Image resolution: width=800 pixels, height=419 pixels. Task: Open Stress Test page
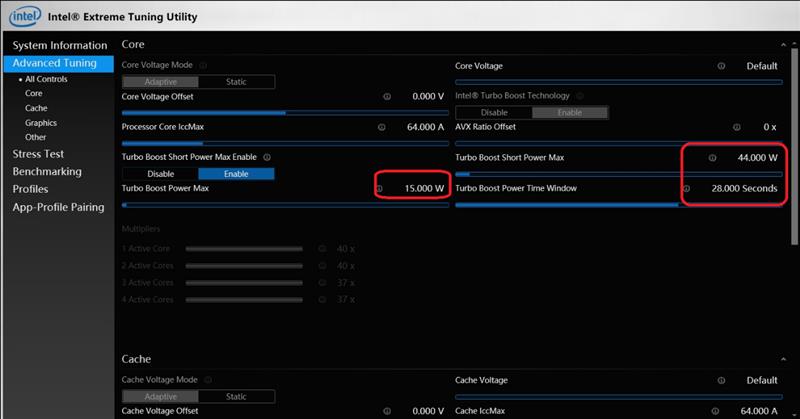point(38,154)
